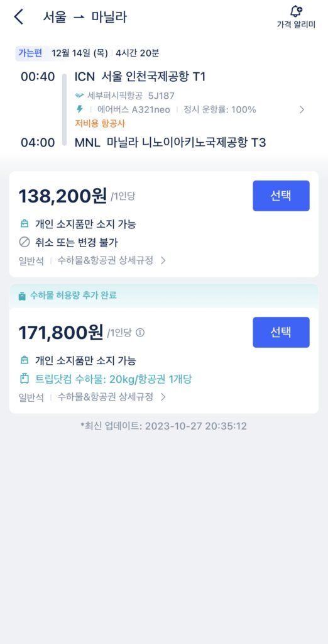Tap the 가는편 label tag
Image resolution: width=328 pixels, height=644 pixels.
click(30, 53)
